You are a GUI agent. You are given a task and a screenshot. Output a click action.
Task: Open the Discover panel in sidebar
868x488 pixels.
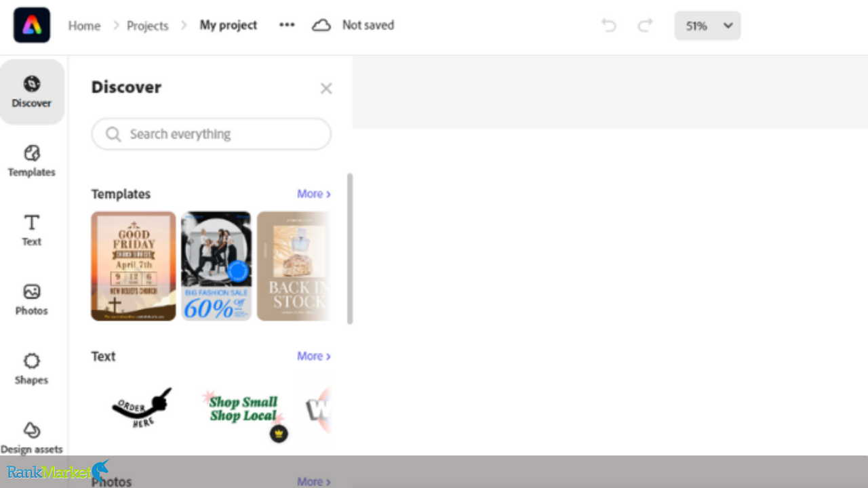click(x=32, y=92)
